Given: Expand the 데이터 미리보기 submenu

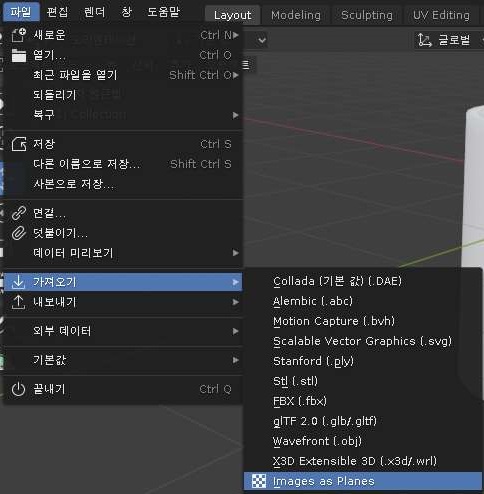Looking at the screenshot, I should (123, 253).
